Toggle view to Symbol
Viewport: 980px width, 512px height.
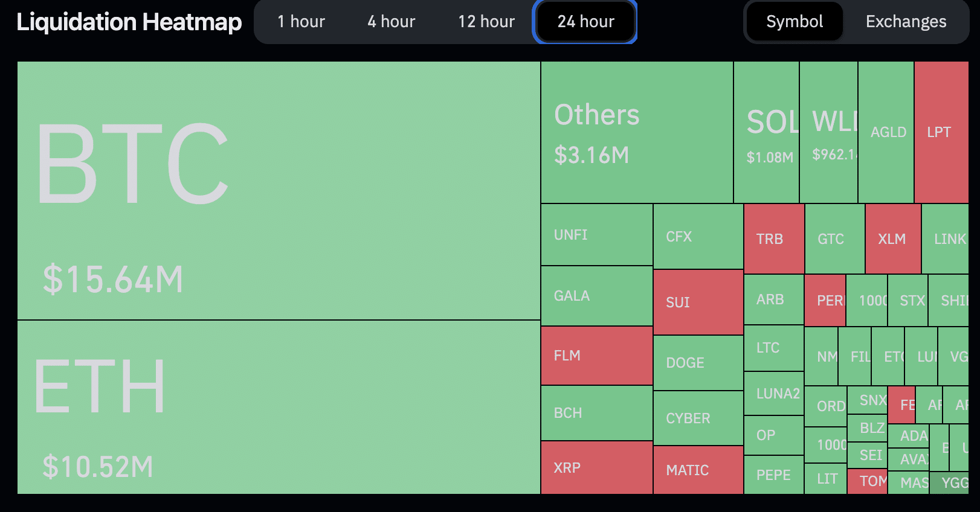click(794, 22)
